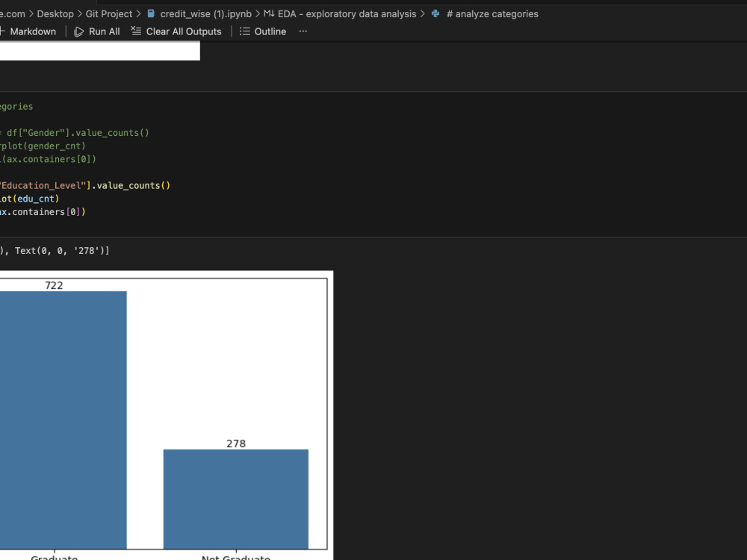The image size is (747, 560).
Task: Add a Markdown cell
Action: (x=28, y=31)
